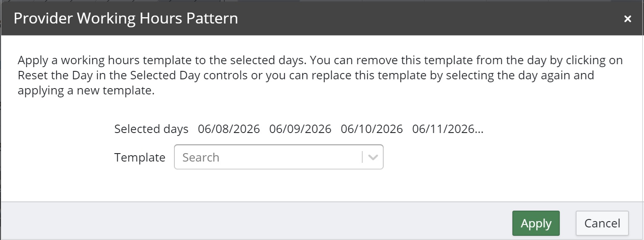644x240 pixels.
Task: Click the 06/10/2026 date entry
Action: (371, 129)
